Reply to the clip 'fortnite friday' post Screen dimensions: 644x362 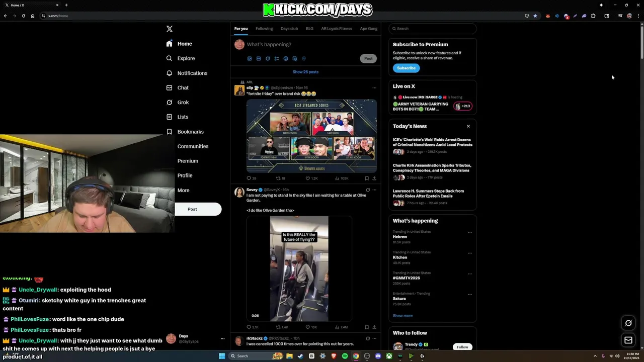tap(251, 178)
